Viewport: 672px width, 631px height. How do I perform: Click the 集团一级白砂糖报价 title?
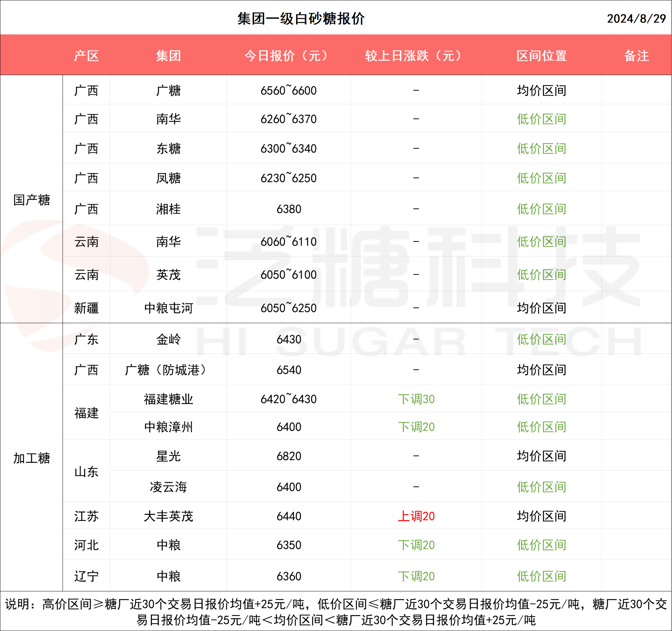coord(301,19)
